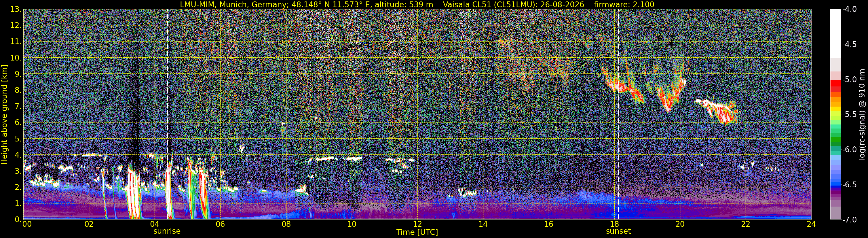Click the 16 time axis tick label
This screenshot has height=238, width=868.
pos(548,224)
